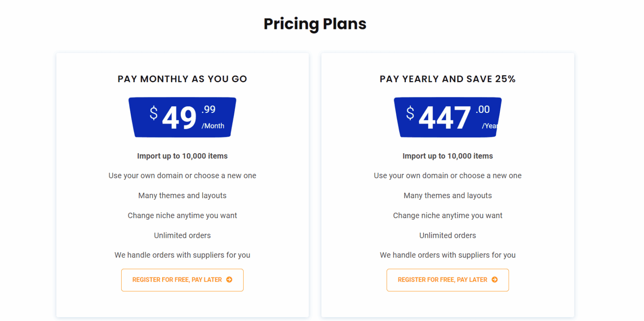Select the monthly pricing card

click(182, 185)
